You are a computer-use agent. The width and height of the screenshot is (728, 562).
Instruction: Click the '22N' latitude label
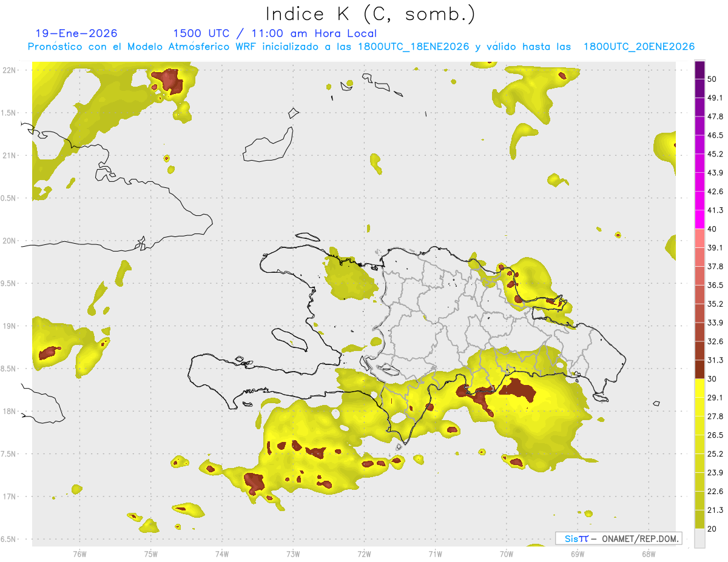pyautogui.click(x=10, y=70)
